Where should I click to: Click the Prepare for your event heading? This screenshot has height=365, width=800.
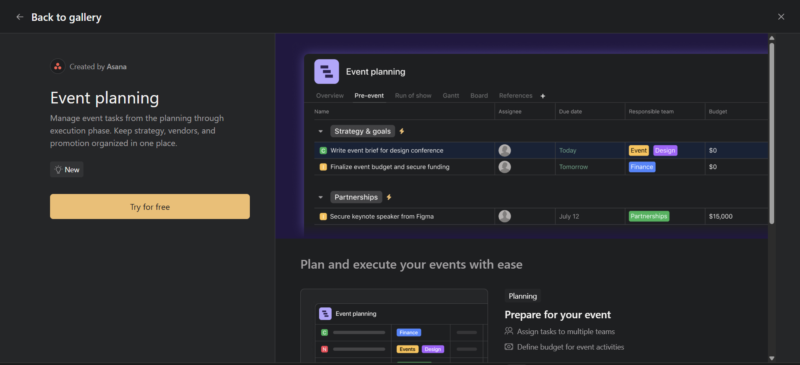[558, 314]
